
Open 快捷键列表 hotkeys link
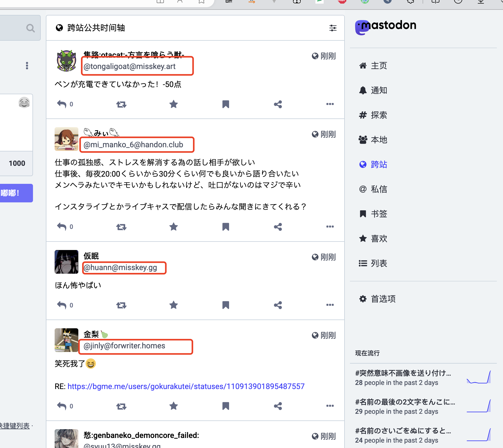15,426
